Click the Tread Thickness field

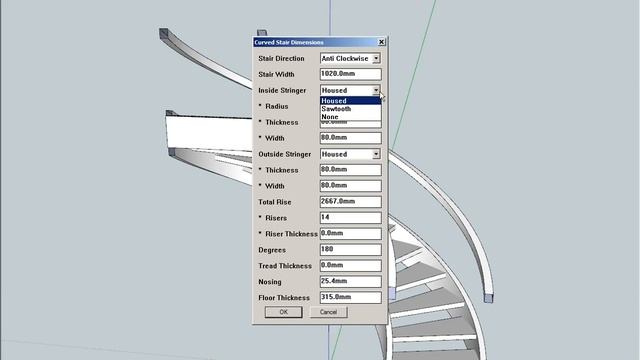[351, 265]
